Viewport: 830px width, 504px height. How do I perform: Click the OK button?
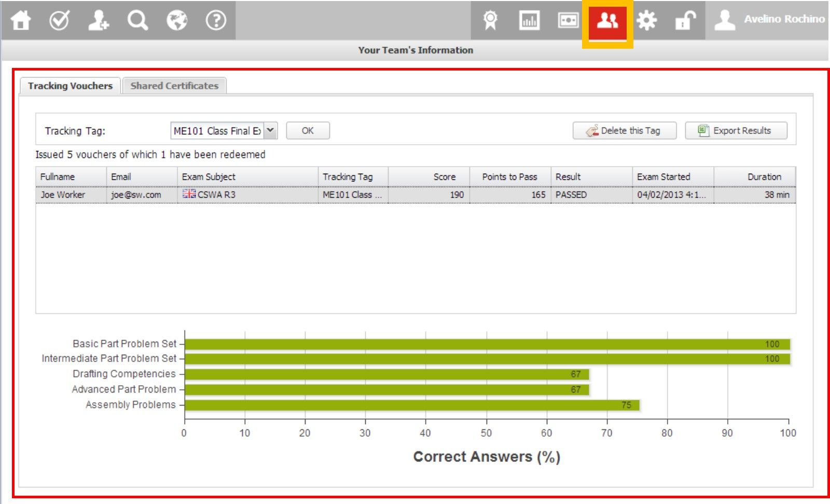308,130
